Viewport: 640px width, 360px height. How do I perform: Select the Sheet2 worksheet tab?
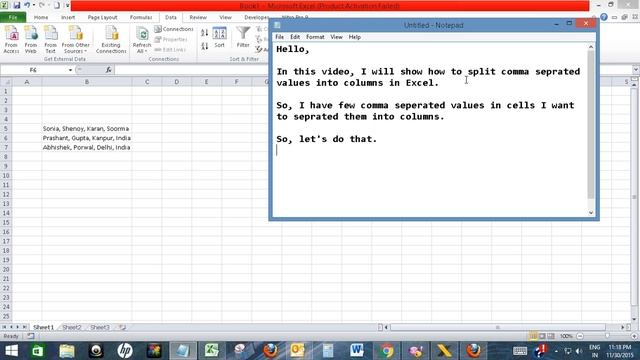tap(72, 327)
